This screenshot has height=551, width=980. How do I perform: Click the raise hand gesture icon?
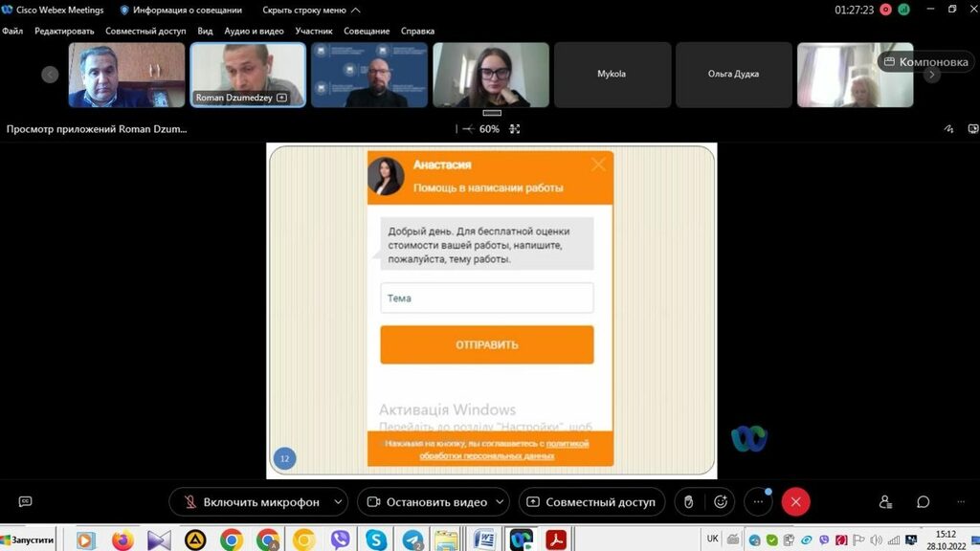(687, 502)
